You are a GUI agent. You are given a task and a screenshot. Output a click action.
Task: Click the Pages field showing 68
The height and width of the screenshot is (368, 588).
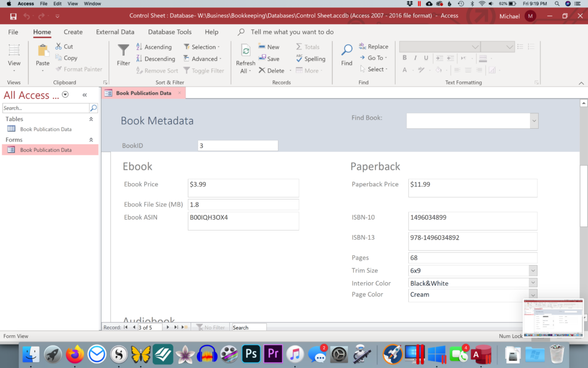[473, 258]
